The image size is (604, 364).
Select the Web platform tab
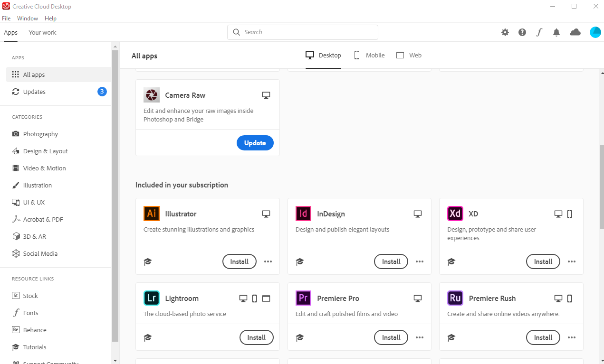pyautogui.click(x=409, y=55)
